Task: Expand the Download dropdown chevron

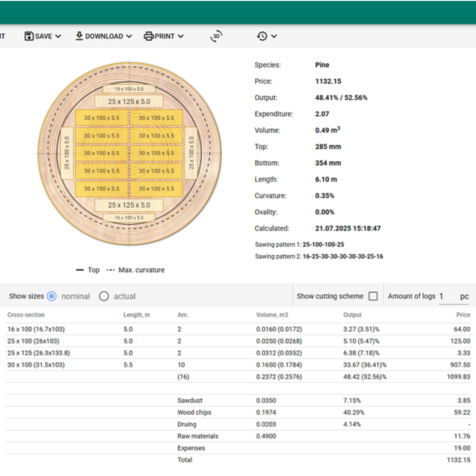Action: point(129,36)
